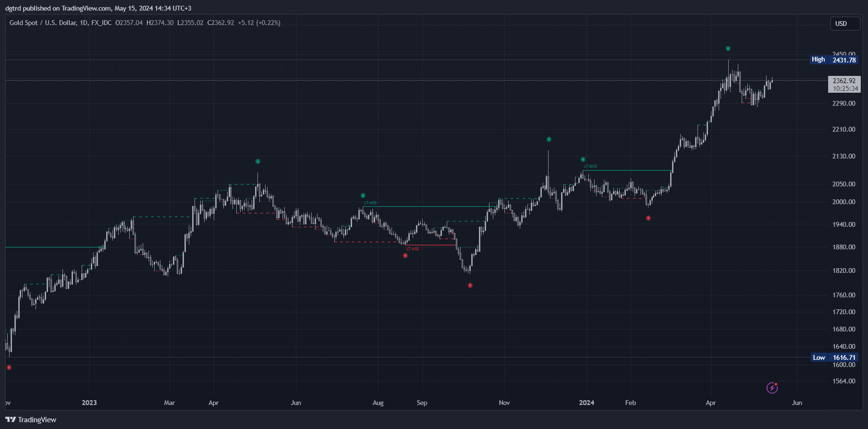This screenshot has height=429, width=868.
Task: Click the red marker below the red LT-MSS label
Action: 405,256
